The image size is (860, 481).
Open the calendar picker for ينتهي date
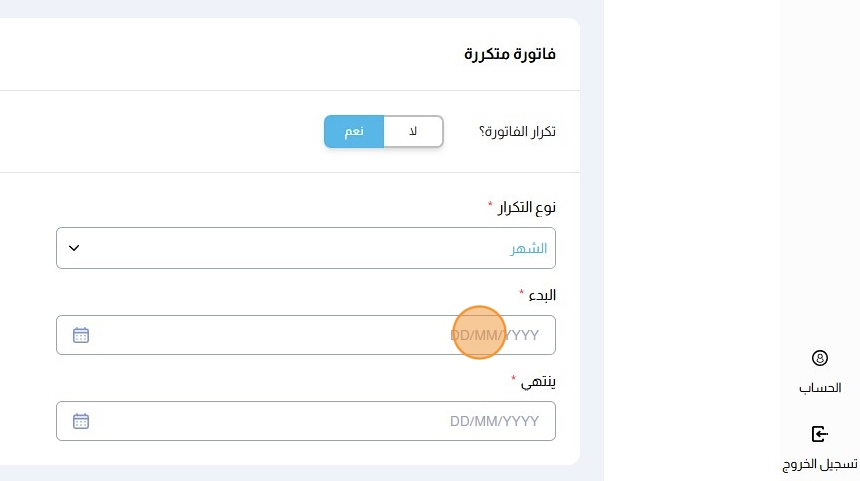tap(81, 421)
